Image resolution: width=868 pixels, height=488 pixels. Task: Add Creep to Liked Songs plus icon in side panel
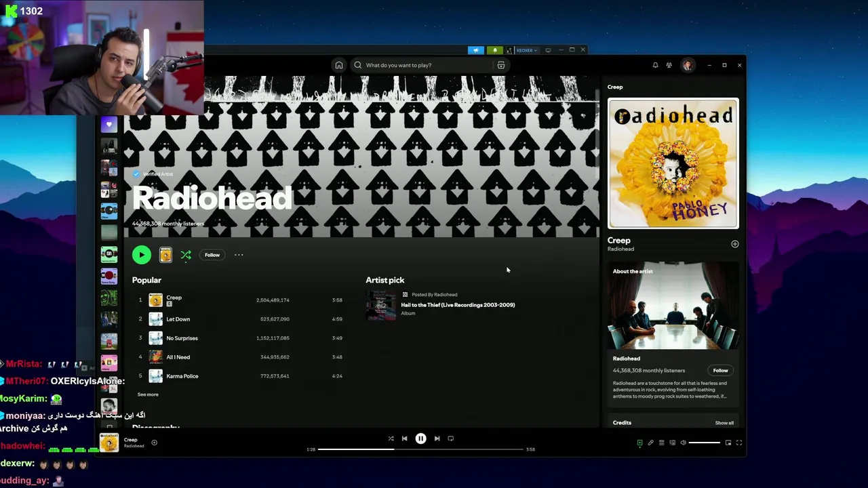click(734, 244)
